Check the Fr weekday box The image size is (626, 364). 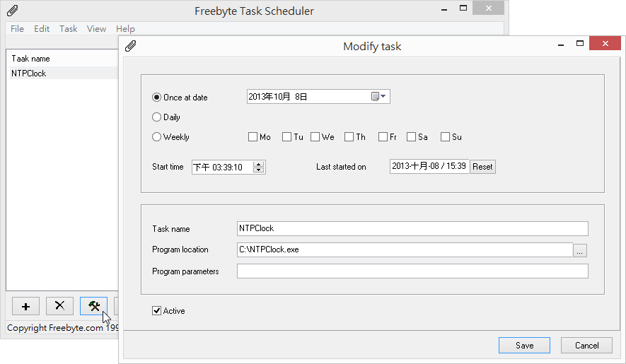tap(383, 137)
